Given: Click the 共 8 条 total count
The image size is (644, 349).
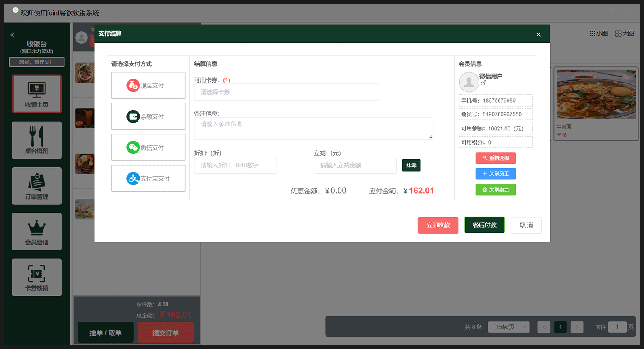Looking at the screenshot, I should (x=473, y=327).
